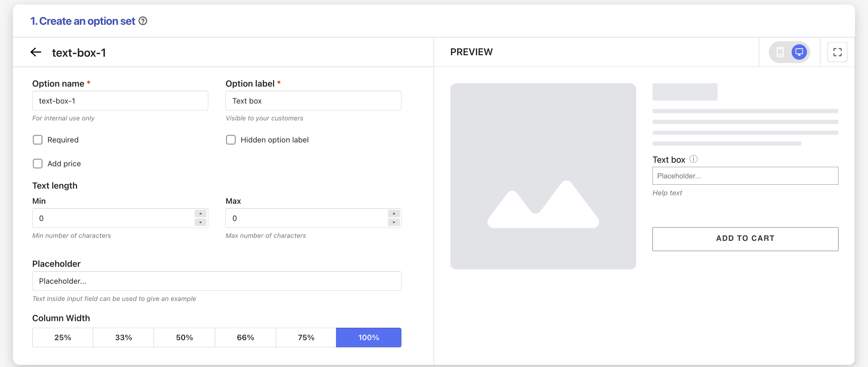Click the Option label input field
Image resolution: width=868 pixels, height=367 pixels.
pos(313,101)
